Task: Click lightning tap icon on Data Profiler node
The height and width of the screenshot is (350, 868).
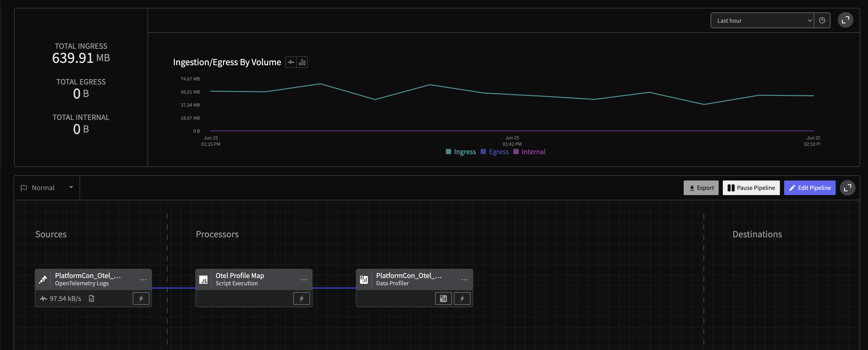Action: (462, 298)
